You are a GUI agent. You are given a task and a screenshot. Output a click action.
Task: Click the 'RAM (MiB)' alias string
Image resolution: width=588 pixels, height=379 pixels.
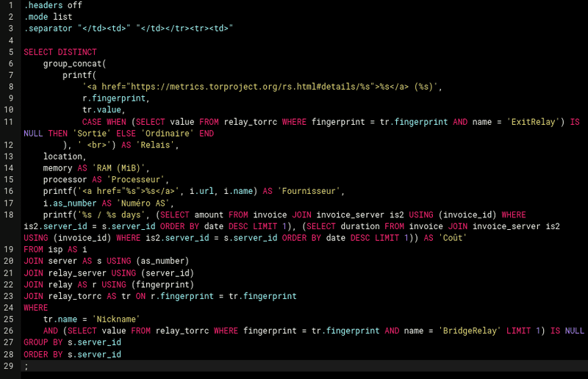point(118,168)
